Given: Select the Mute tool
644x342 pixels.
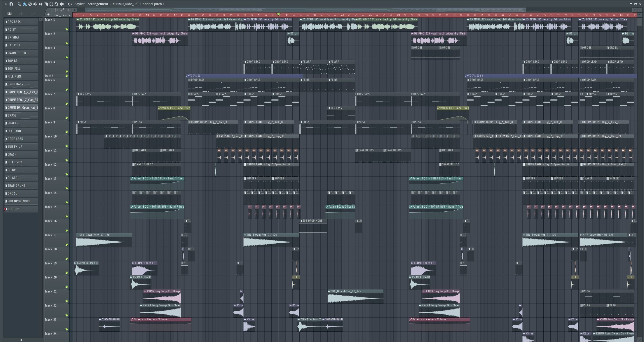Looking at the screenshot, I should (35, 4).
